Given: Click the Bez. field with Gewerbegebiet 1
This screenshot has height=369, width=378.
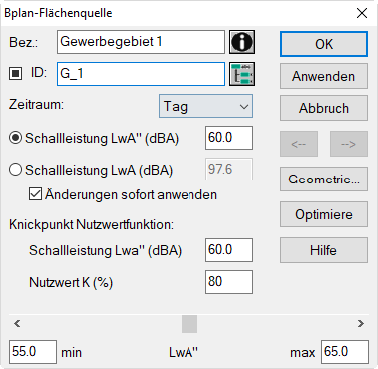Looking at the screenshot, I should pyautogui.click(x=141, y=42).
